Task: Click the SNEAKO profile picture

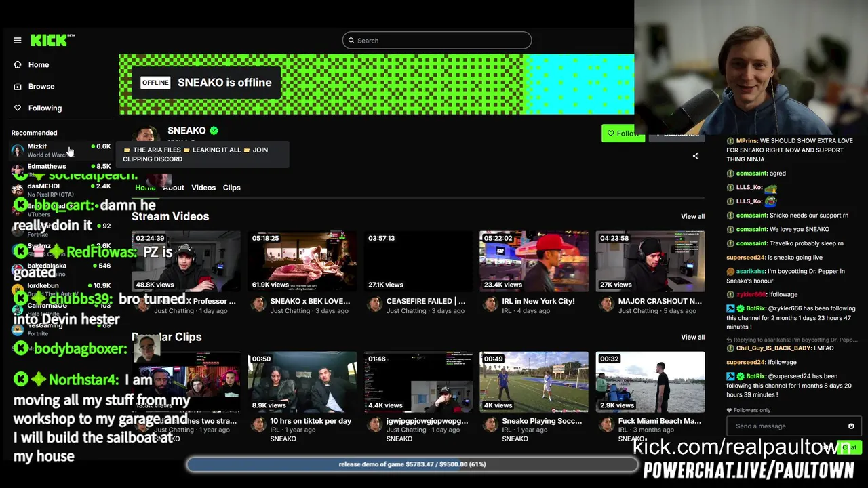Action: tap(147, 135)
